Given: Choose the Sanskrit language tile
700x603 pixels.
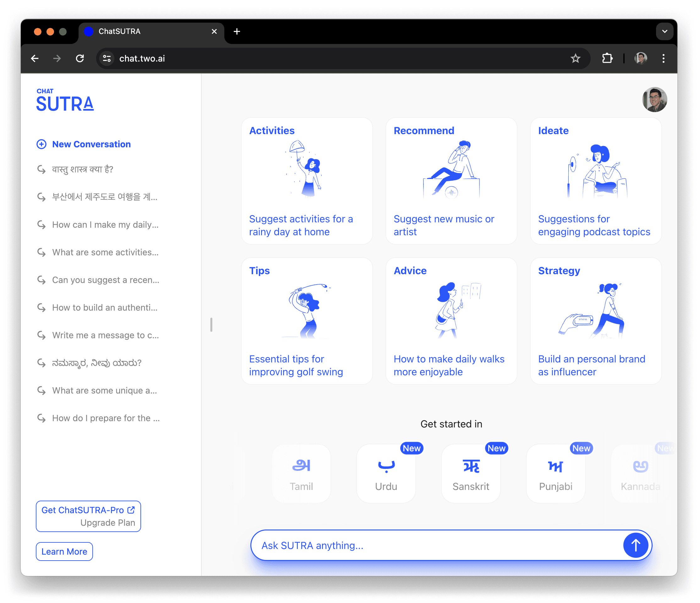Looking at the screenshot, I should [x=471, y=473].
